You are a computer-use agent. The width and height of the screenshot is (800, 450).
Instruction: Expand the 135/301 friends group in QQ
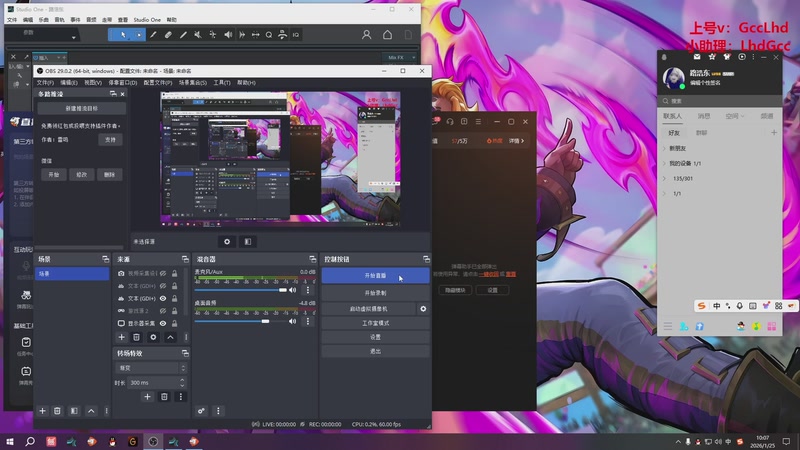point(664,179)
